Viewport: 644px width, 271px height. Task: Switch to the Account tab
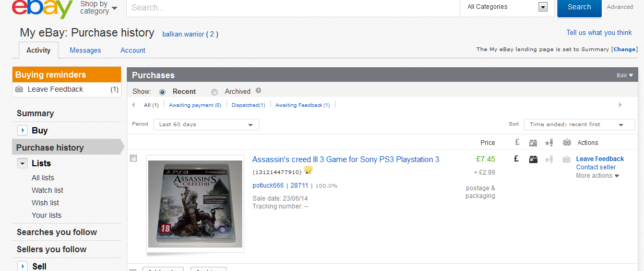tap(133, 51)
